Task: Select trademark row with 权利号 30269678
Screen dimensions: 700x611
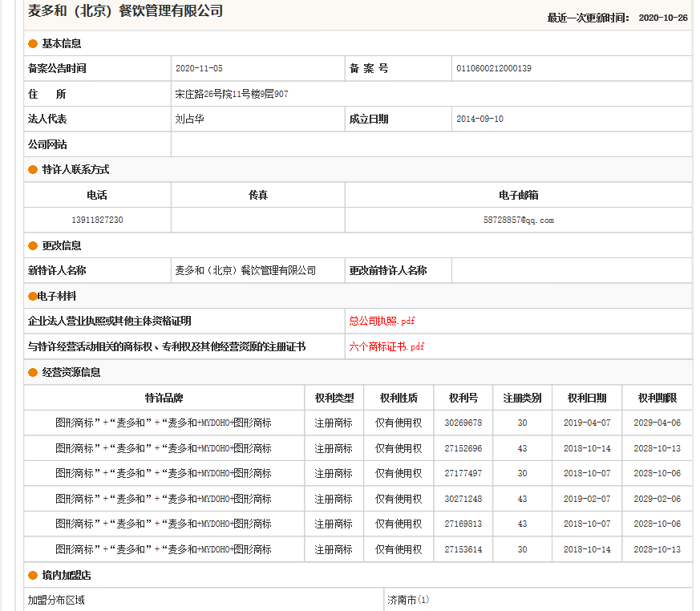Action: 463,423
